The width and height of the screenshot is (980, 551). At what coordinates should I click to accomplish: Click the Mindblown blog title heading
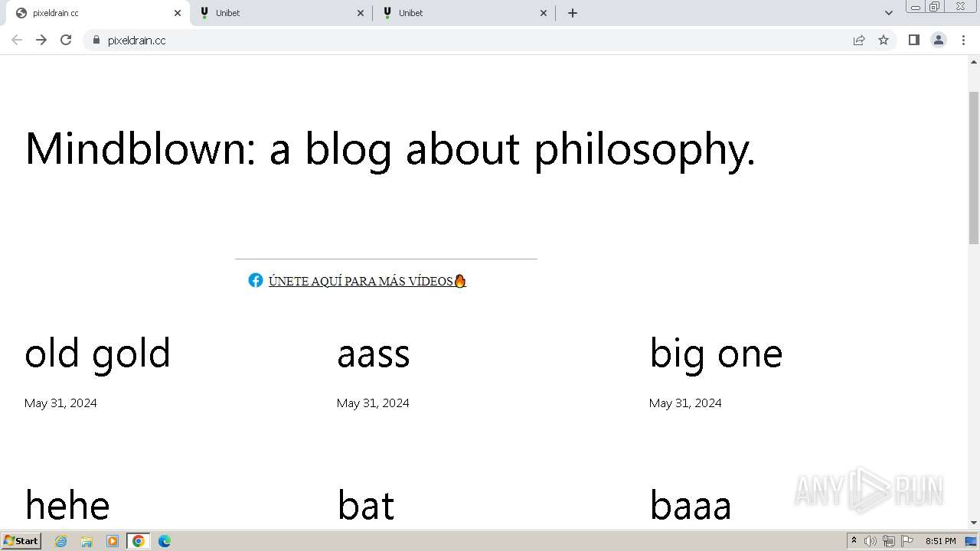click(390, 148)
